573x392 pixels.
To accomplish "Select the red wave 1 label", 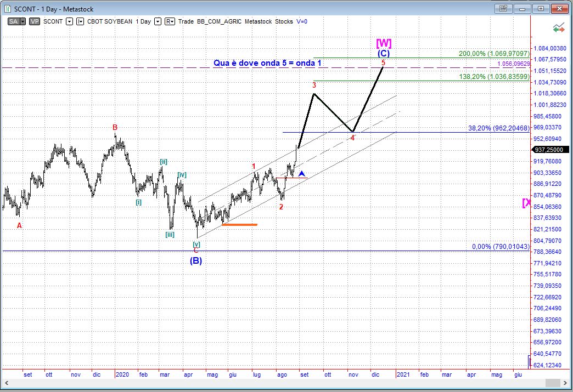I will [254, 167].
